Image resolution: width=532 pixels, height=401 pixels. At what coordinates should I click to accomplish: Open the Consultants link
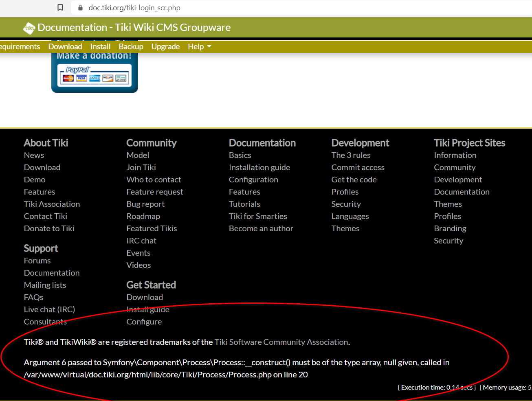(x=45, y=322)
